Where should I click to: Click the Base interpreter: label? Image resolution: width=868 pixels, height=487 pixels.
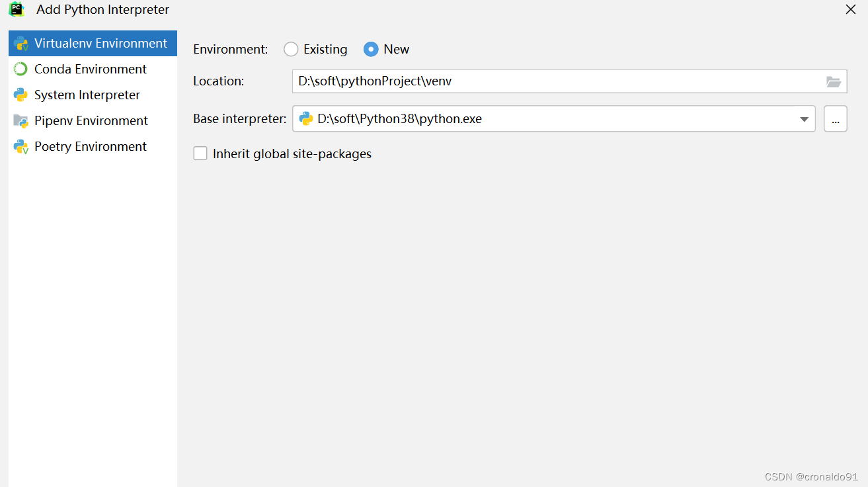pyautogui.click(x=240, y=119)
